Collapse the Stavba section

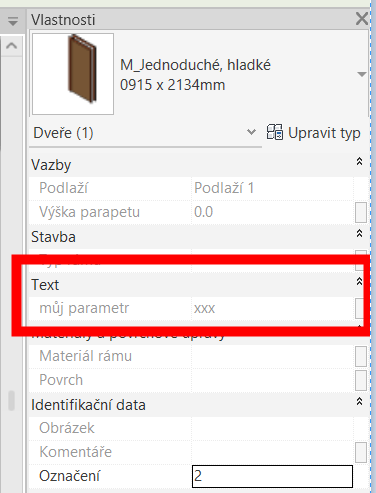359,233
